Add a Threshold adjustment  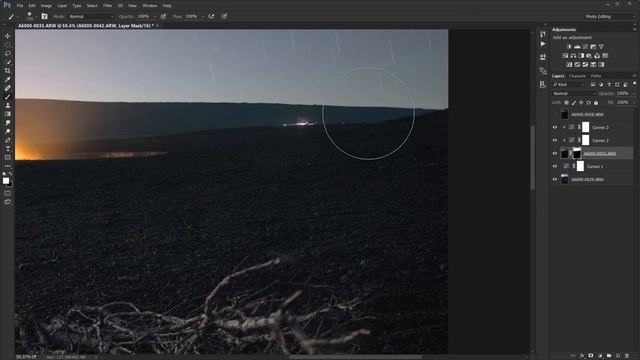point(585,64)
